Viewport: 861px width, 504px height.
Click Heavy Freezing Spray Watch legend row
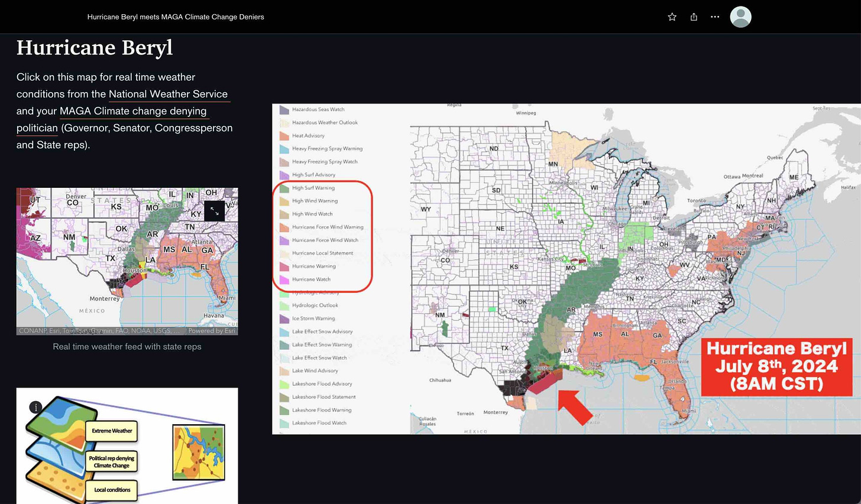318,162
